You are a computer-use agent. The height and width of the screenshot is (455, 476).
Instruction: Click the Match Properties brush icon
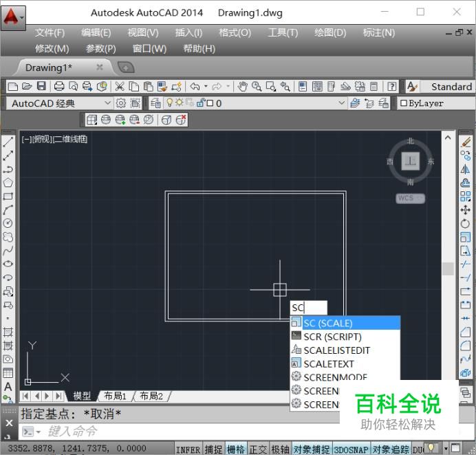point(162,87)
